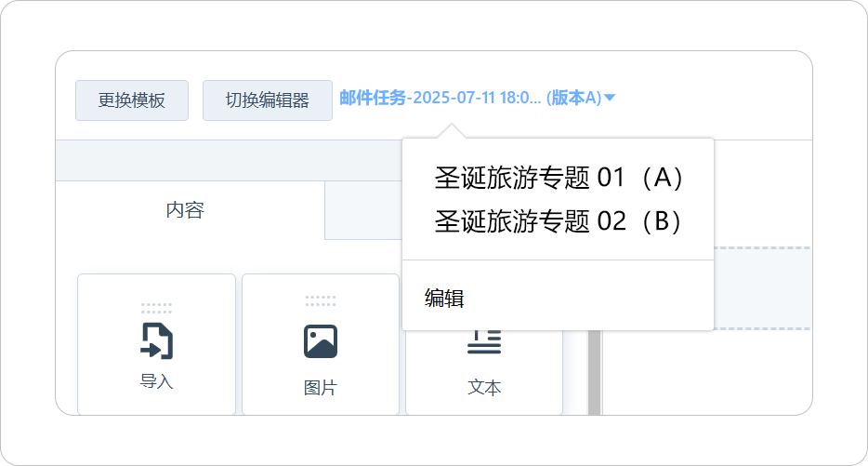Select 圣诞旅游专题 01 (A) version
This screenshot has height=466, width=868.
click(x=558, y=178)
